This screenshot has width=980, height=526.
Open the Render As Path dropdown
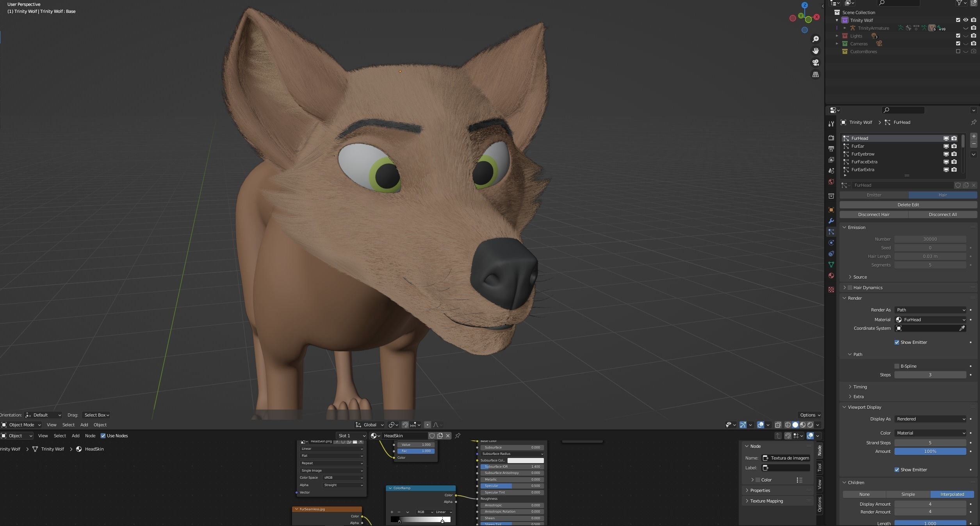point(930,310)
